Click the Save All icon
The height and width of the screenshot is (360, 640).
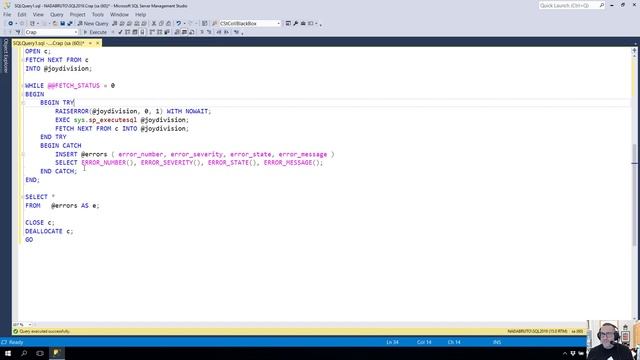pyautogui.click(x=70, y=23)
